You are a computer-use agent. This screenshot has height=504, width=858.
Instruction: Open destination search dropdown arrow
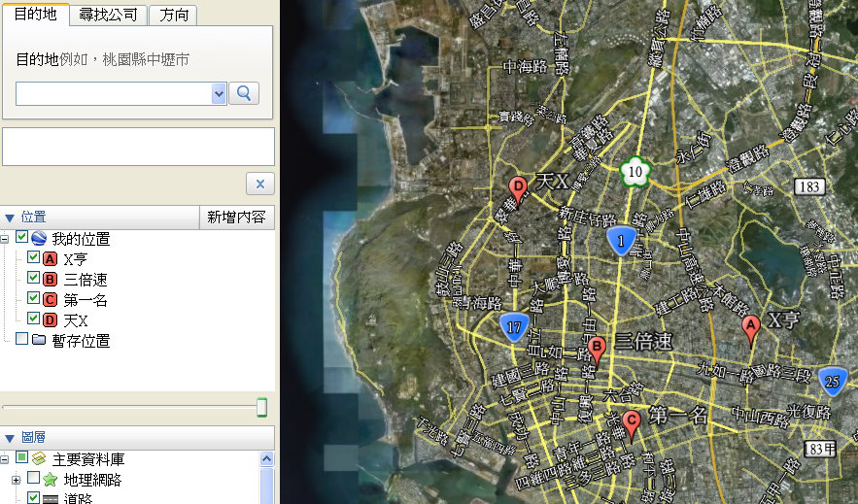219,93
